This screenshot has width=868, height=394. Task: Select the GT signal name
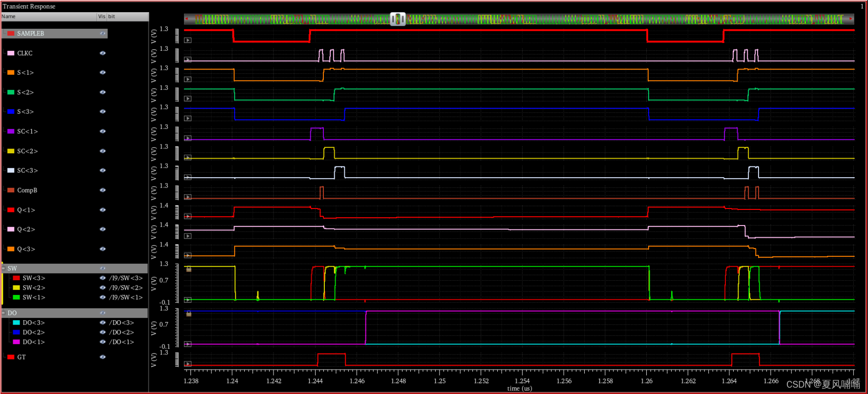tap(21, 357)
